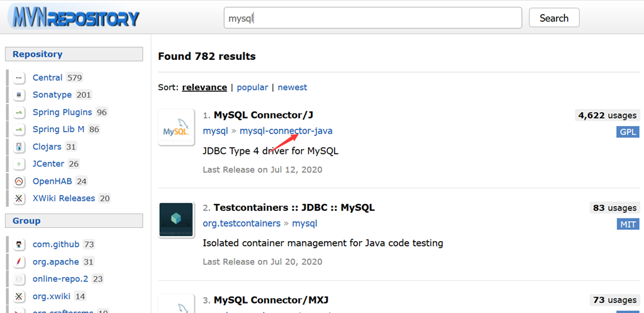Open the org.testcontainers group link
The image size is (644, 313).
pos(241,224)
